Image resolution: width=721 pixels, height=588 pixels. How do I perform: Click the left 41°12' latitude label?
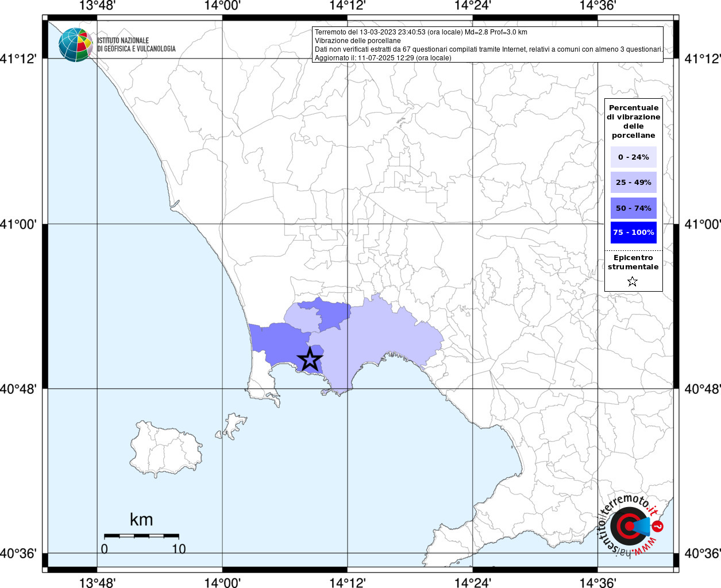pyautogui.click(x=18, y=59)
